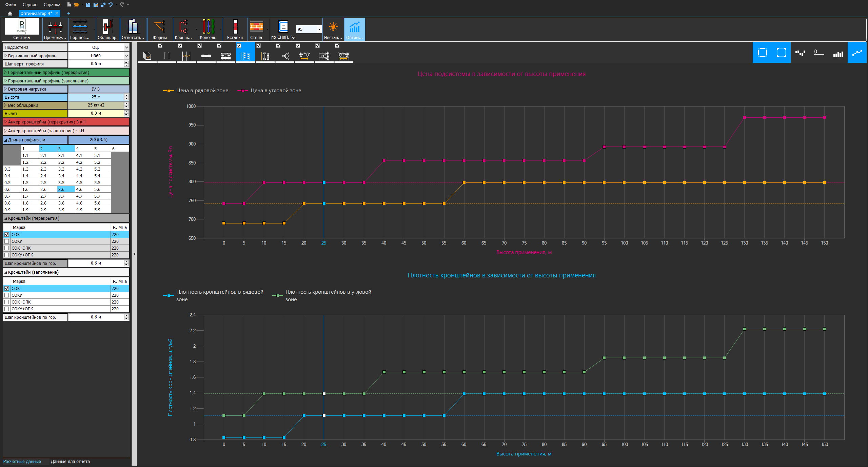Screen dimensions: 868x467
Task: Open the 95 percent СНиП dropdown
Action: tap(319, 30)
